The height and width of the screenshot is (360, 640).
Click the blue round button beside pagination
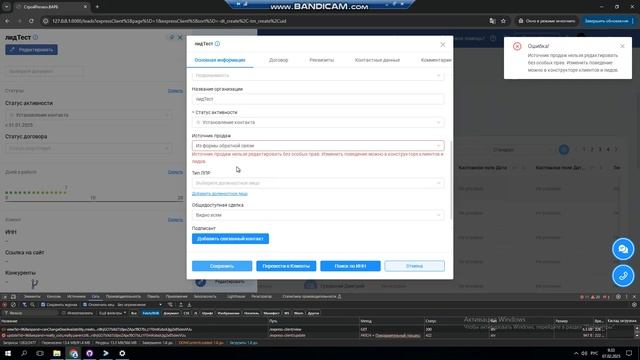point(564,150)
